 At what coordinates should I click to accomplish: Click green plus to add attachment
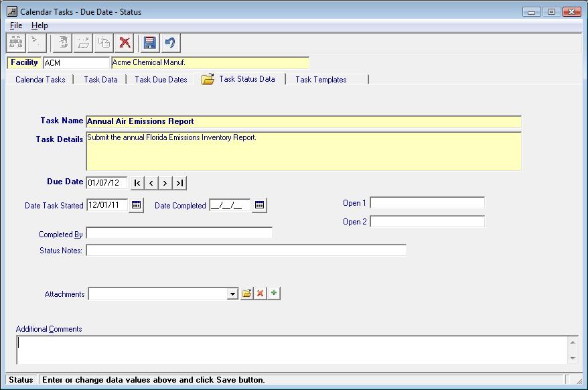click(274, 293)
